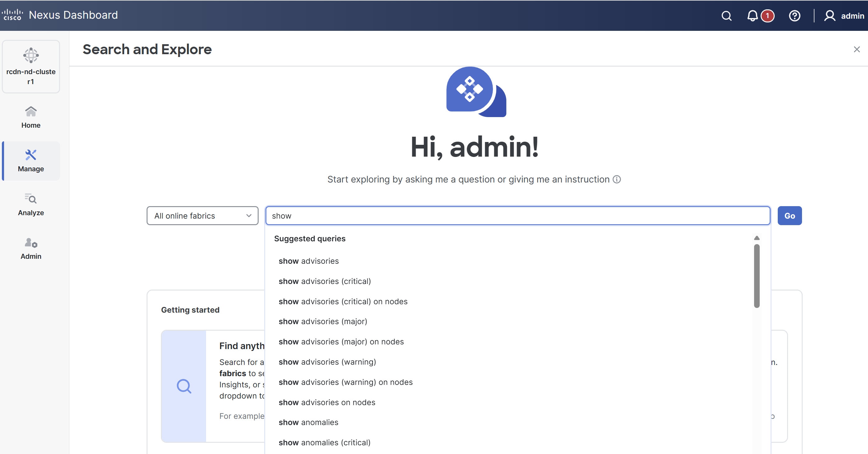This screenshot has width=868, height=454.
Task: Click the info icon beside instruction text
Action: (x=617, y=179)
